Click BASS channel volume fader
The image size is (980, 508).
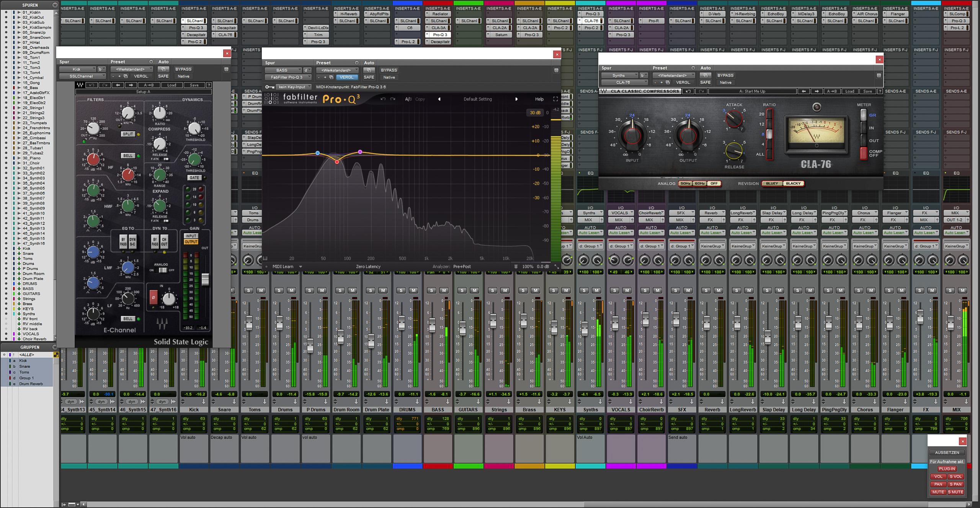click(432, 324)
